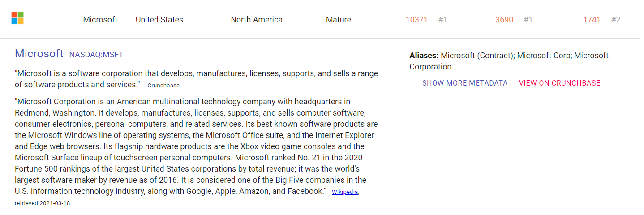644x215 pixels.
Task: Select the Microsoft name in the table row
Action: pos(100,20)
